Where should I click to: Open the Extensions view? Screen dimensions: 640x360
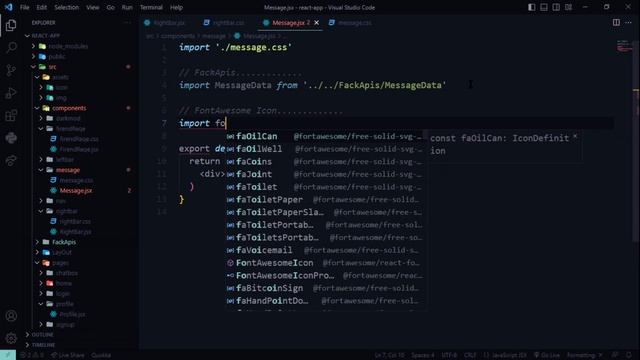[11, 116]
